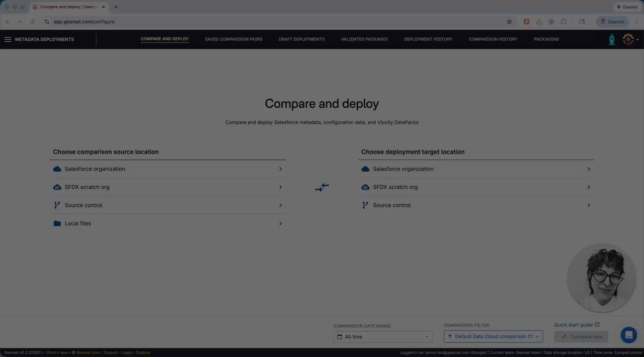Viewport: 644px width, 357px height.
Task: Click the orange browser extension icon
Action: [526, 22]
